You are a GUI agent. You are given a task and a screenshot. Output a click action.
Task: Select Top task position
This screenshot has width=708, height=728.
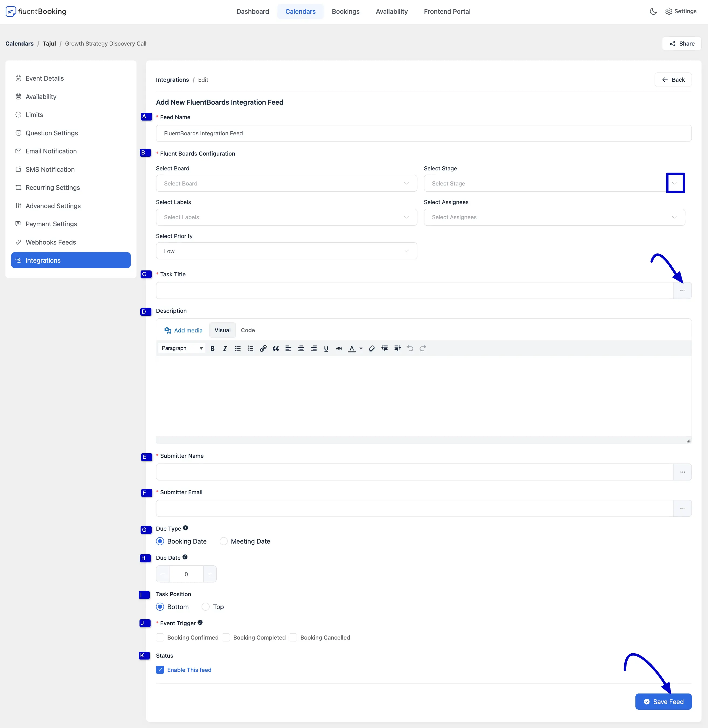[206, 606]
